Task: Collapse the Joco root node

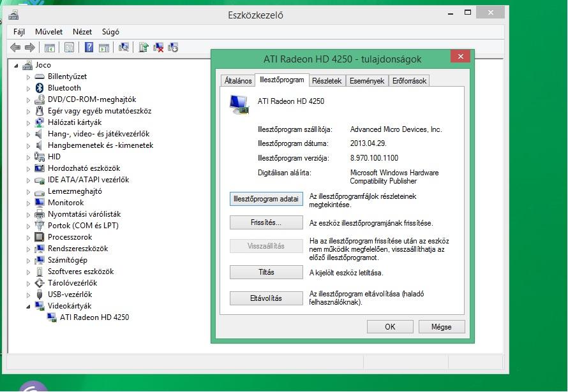Action: coord(16,66)
